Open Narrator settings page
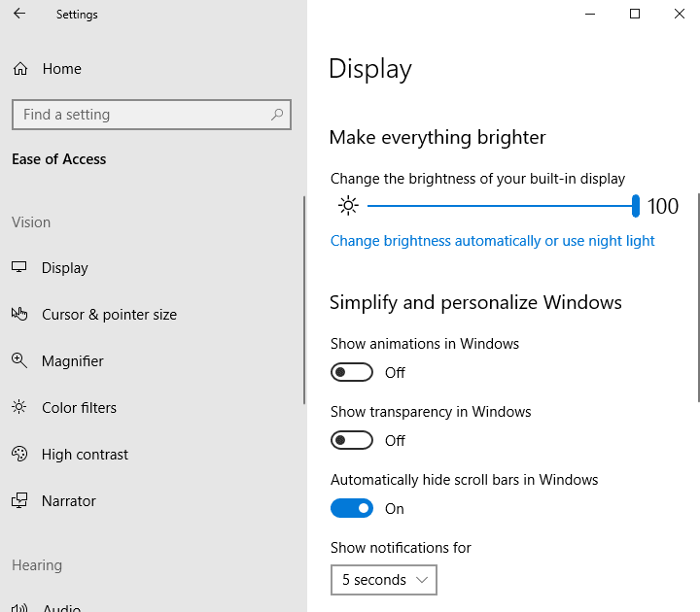 click(69, 501)
